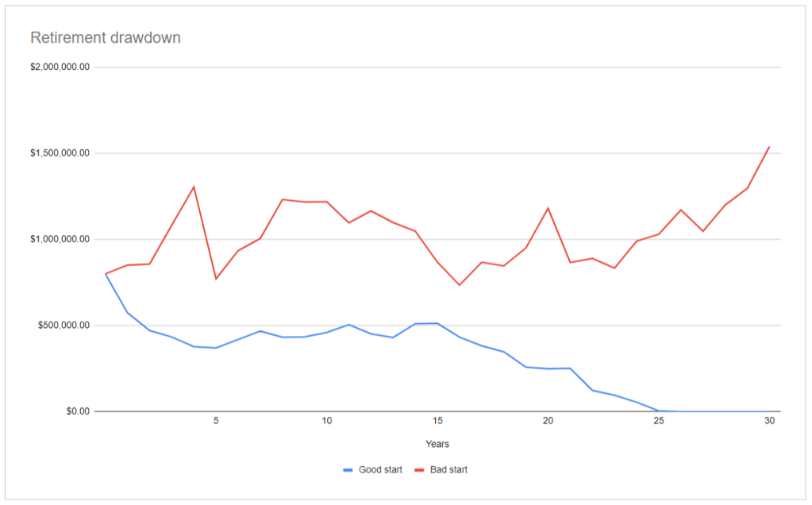Click the red line's sharp peak at year 4
Viewport: 812px width, 505px height.
point(194,187)
